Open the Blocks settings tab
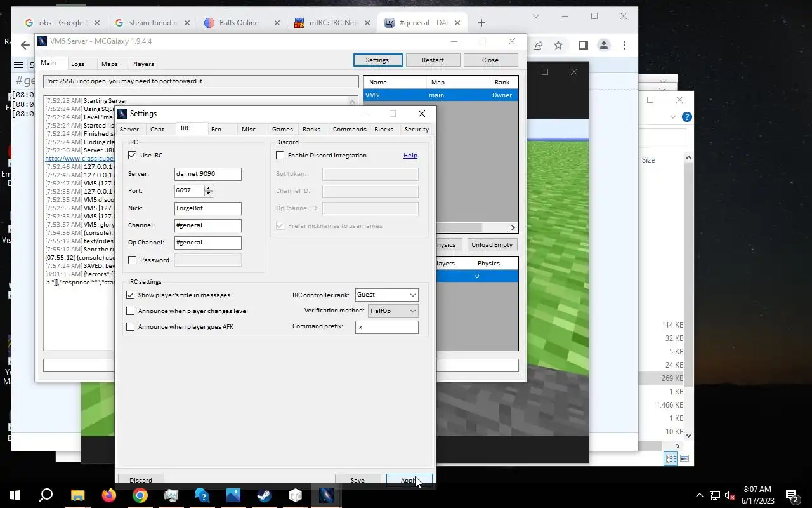Screen dimensions: 812x508 click(384, 129)
